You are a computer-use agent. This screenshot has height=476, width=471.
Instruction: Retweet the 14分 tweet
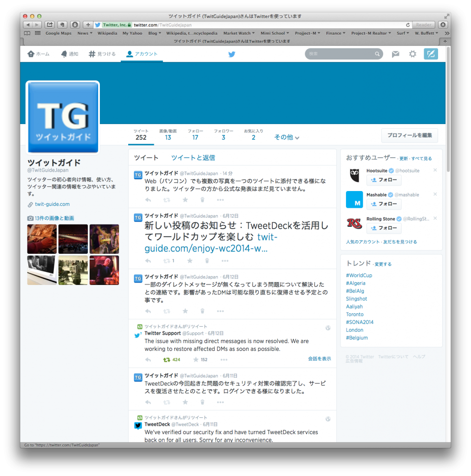(166, 200)
